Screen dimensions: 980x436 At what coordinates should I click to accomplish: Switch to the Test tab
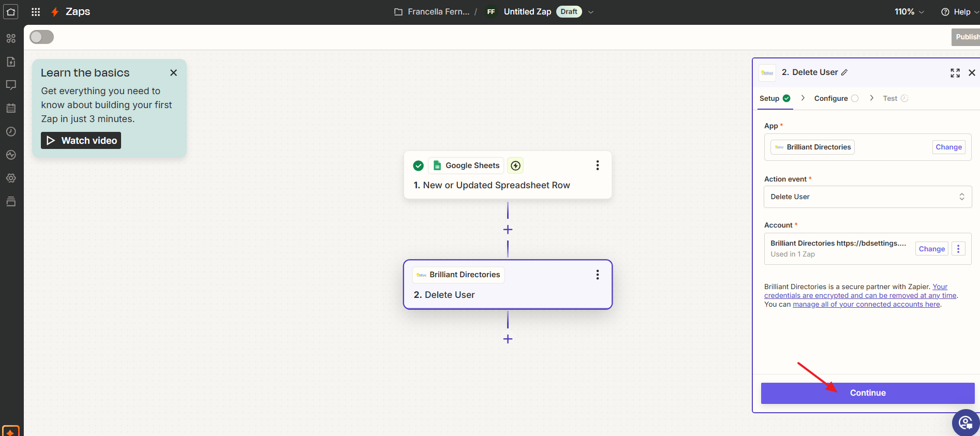895,98
